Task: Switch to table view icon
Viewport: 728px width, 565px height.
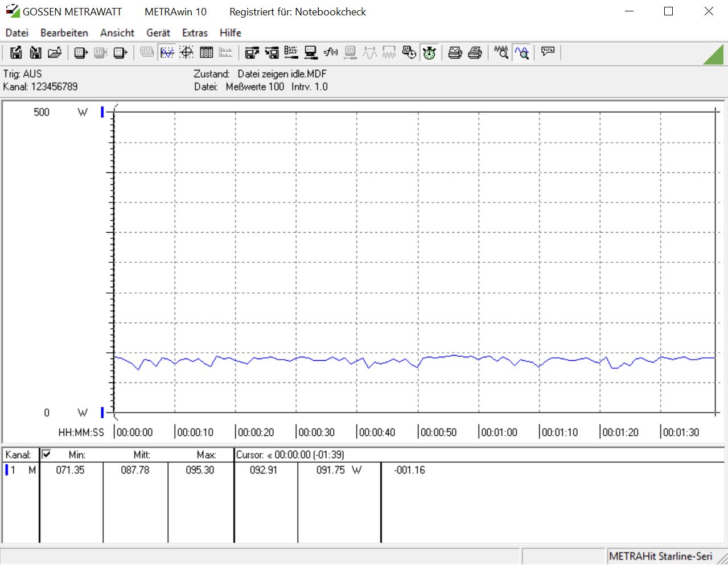Action: tap(206, 53)
